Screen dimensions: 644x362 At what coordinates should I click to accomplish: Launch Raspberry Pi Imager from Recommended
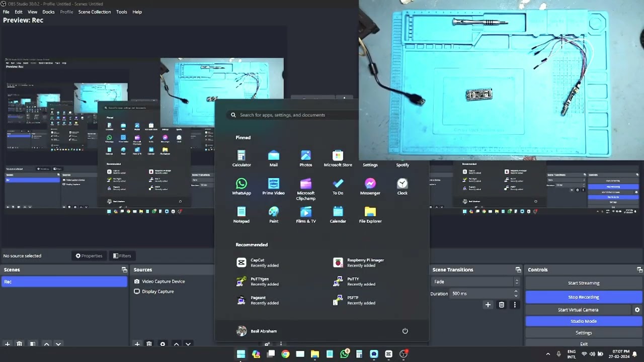(359, 262)
